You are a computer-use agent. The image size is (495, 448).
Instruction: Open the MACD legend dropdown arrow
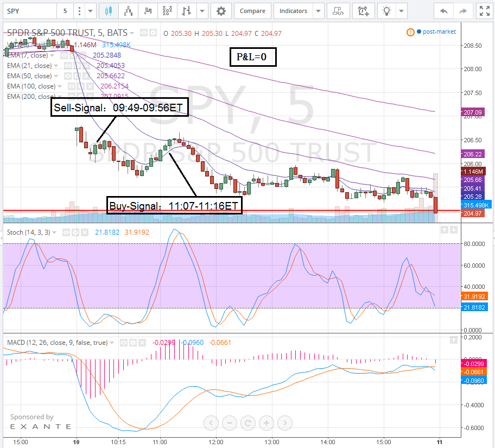click(x=112, y=343)
